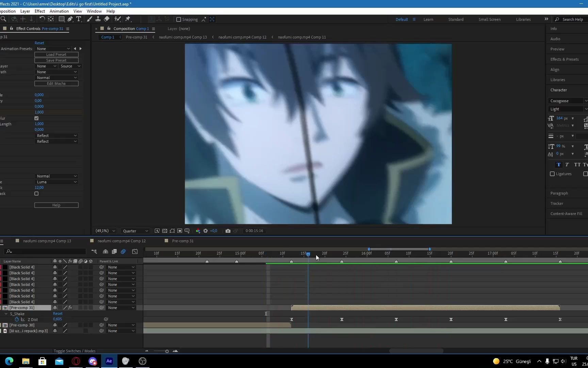Toggle transparency grid in the viewer
This screenshot has height=368, width=588.
click(164, 231)
